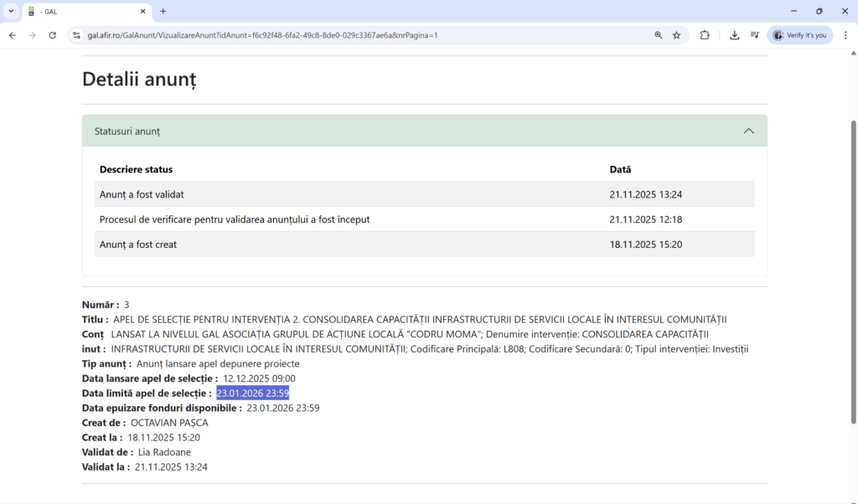Click 'Anunț lansare apel depunere proiecte' text

(218, 363)
